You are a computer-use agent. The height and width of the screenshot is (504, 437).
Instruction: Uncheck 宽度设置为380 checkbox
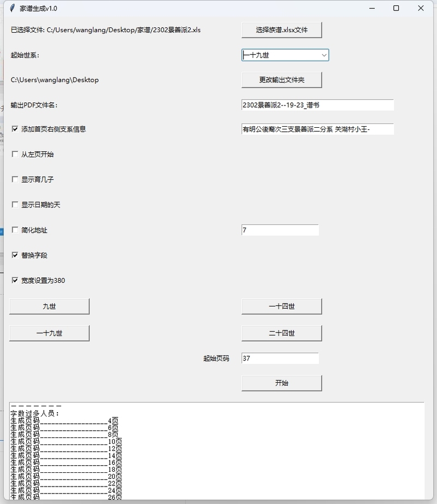pos(15,280)
